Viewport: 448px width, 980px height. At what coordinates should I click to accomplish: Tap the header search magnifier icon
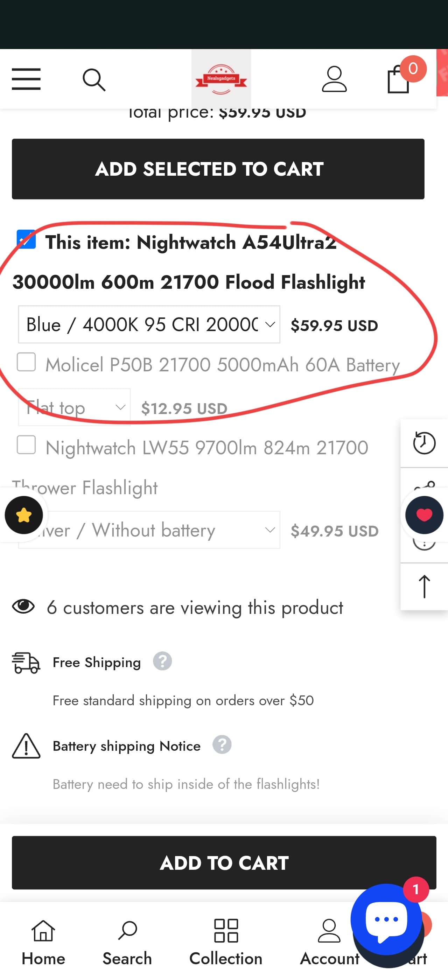93,80
